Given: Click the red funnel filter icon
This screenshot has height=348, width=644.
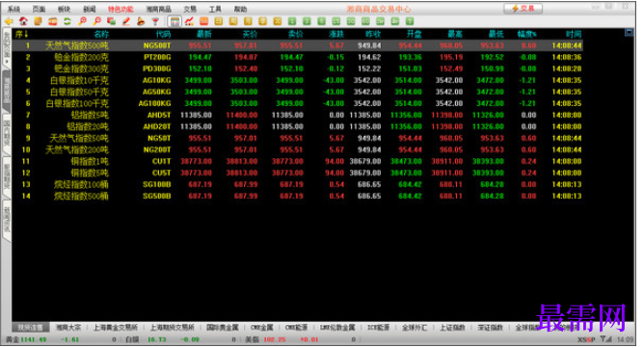Looking at the screenshot, I should click(x=155, y=21).
